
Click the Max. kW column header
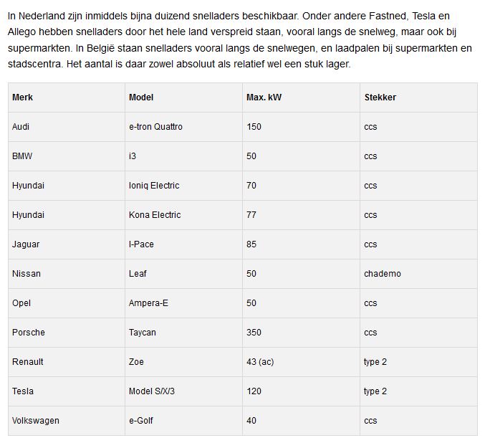[264, 97]
